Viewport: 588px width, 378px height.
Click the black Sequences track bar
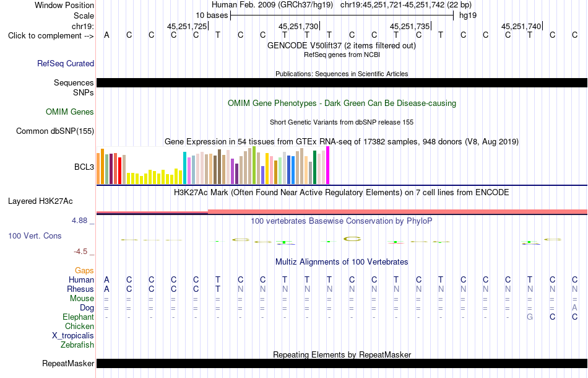[342, 82]
